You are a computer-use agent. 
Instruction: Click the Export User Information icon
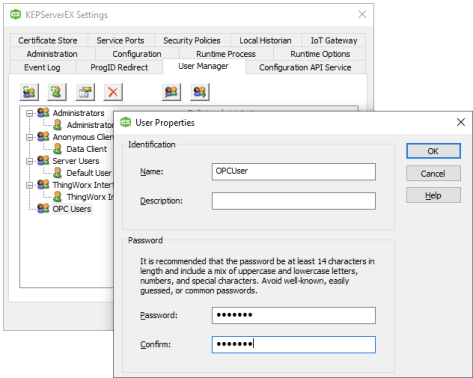(x=200, y=92)
